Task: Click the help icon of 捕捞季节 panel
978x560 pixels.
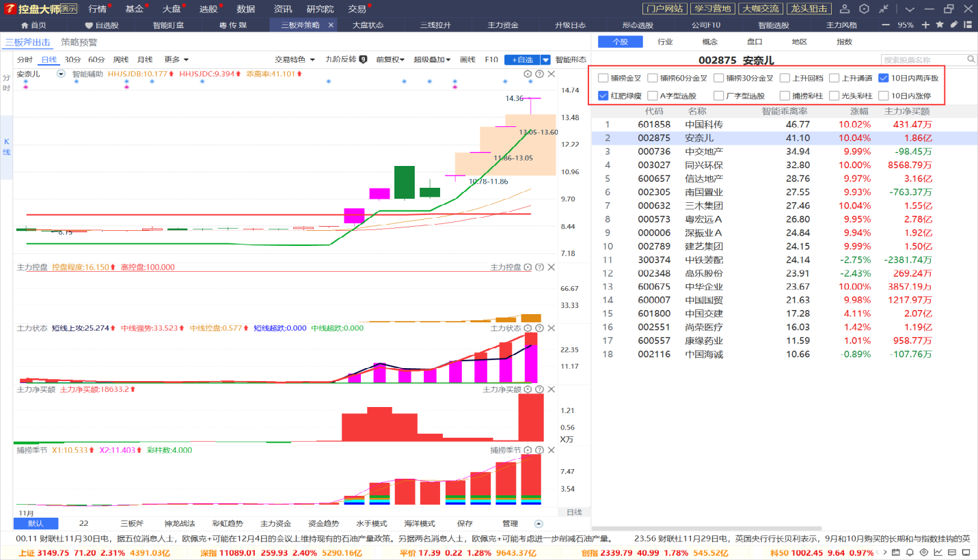Action: tap(539, 450)
